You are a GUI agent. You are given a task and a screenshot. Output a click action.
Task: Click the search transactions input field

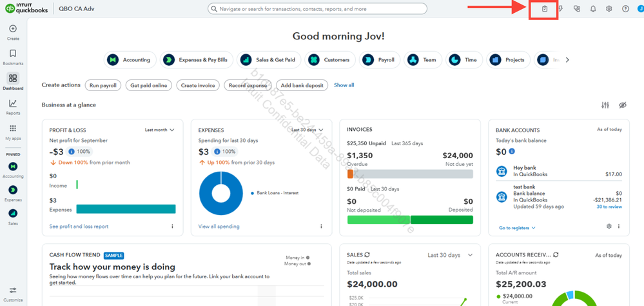click(317, 9)
